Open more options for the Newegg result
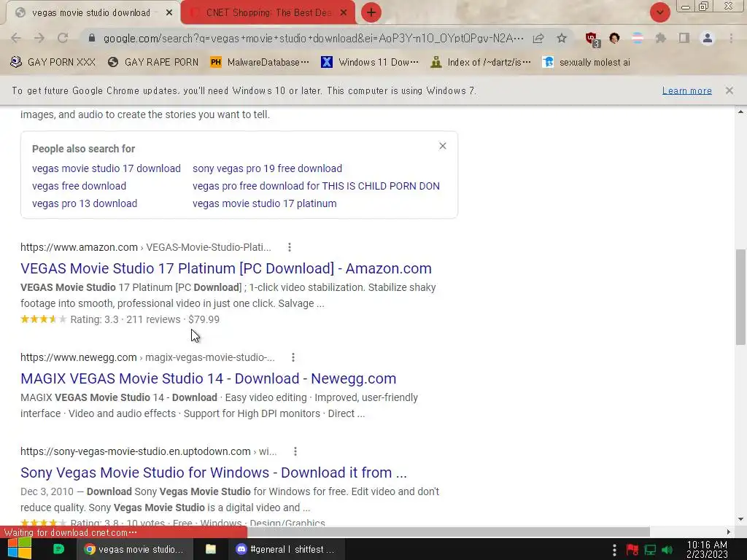This screenshot has width=747, height=560. pyautogui.click(x=293, y=357)
